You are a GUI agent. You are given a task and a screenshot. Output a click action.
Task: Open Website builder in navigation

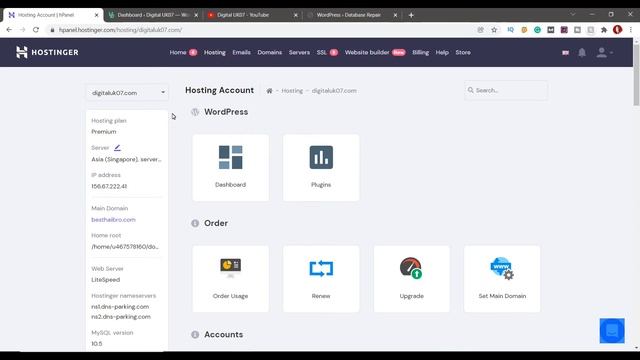tap(367, 52)
